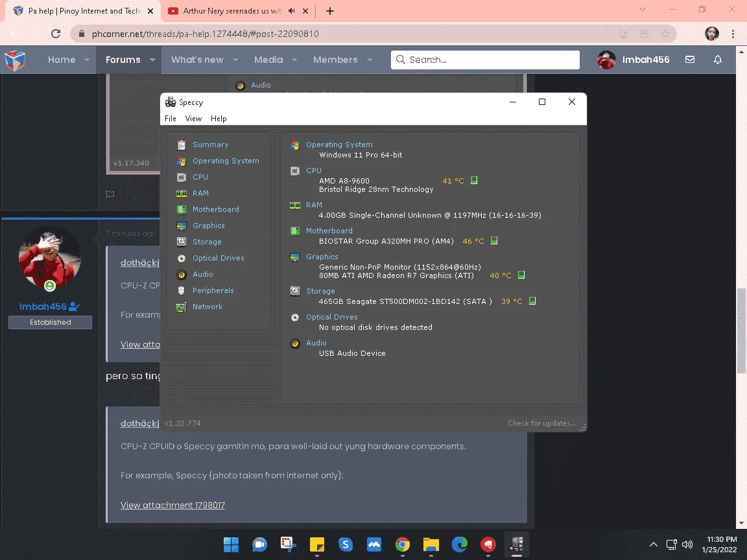Click the Optical Drives heading in summary pane

pyautogui.click(x=331, y=317)
